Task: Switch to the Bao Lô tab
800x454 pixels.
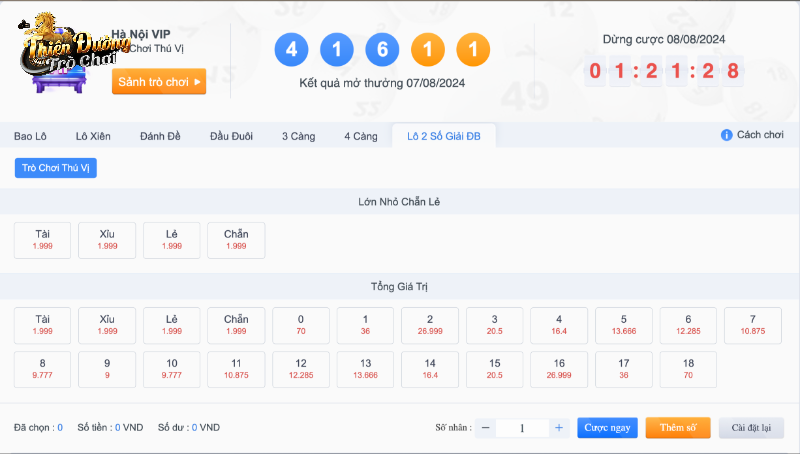Action: pyautogui.click(x=30, y=136)
